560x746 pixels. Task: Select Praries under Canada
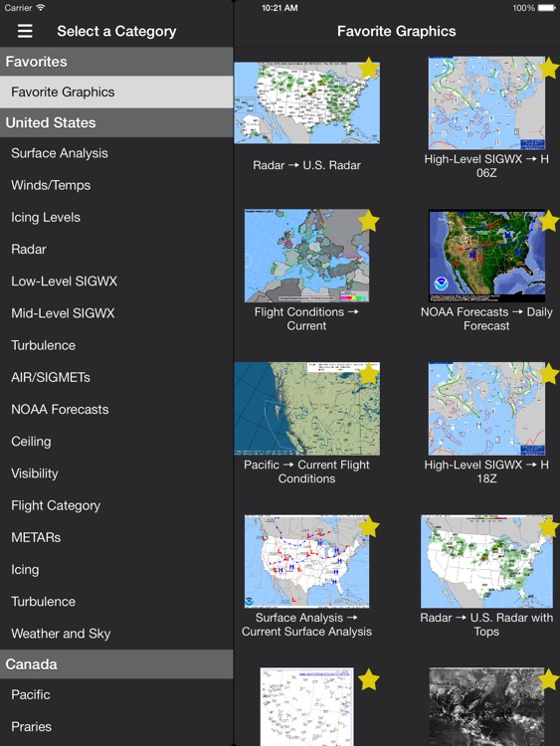pos(116,726)
